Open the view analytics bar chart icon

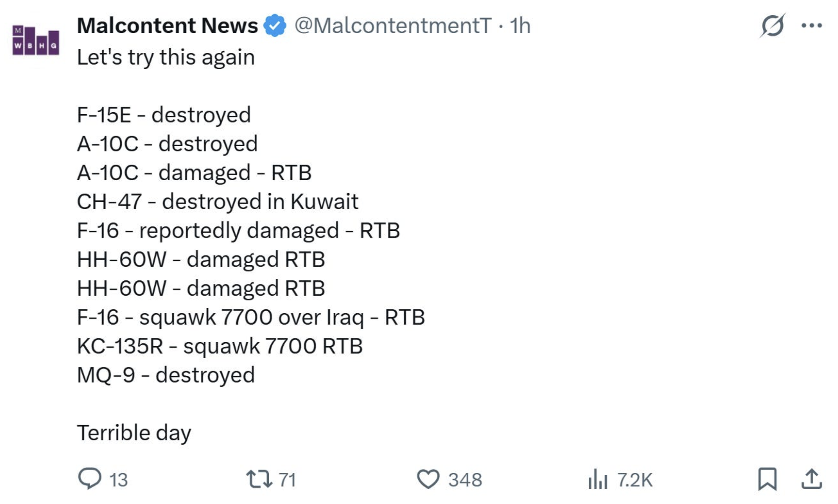point(598,479)
